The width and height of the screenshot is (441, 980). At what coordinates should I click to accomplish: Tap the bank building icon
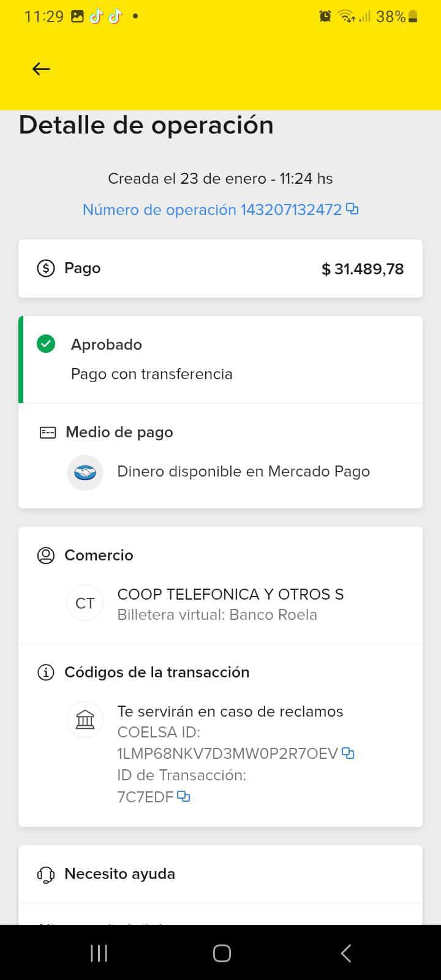pyautogui.click(x=85, y=720)
